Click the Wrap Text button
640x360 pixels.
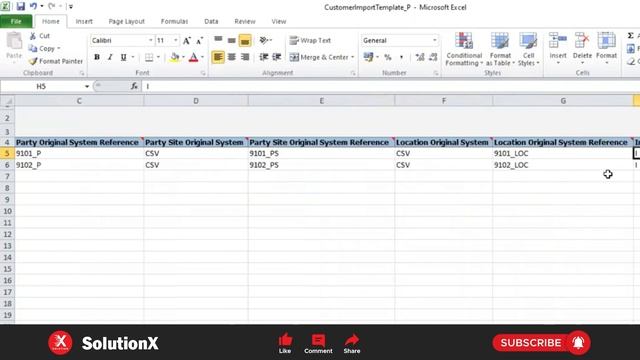pyautogui.click(x=310, y=40)
